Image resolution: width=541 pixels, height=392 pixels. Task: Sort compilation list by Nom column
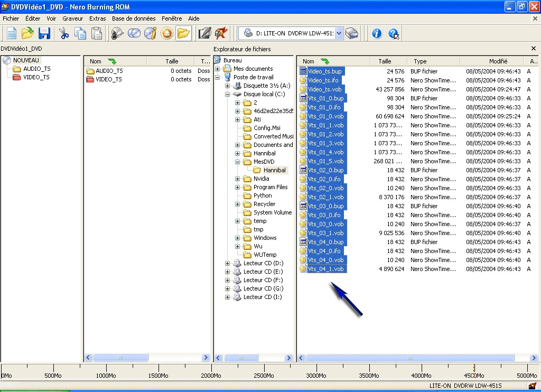coord(115,61)
